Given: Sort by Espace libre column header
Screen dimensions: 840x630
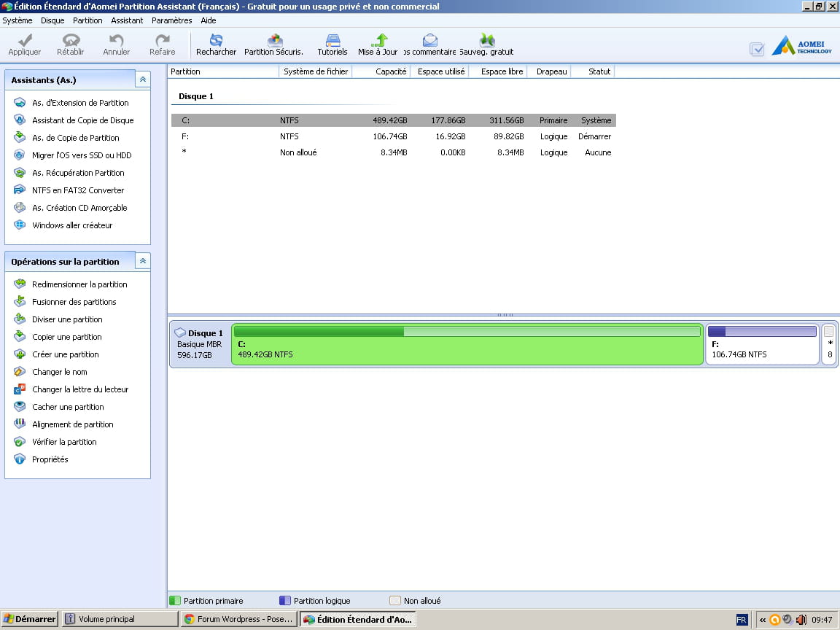Looking at the screenshot, I should (498, 71).
